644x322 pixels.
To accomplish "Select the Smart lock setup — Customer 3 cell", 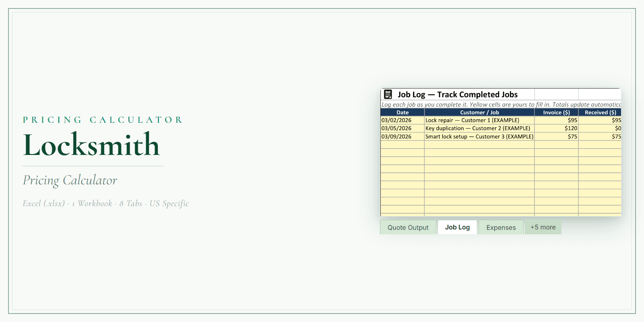I will (x=479, y=136).
